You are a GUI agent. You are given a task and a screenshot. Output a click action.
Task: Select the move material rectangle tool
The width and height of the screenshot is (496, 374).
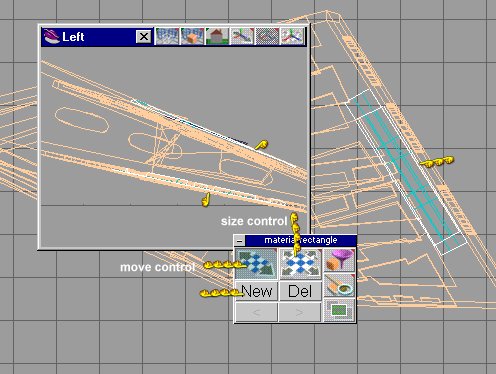(x=256, y=263)
